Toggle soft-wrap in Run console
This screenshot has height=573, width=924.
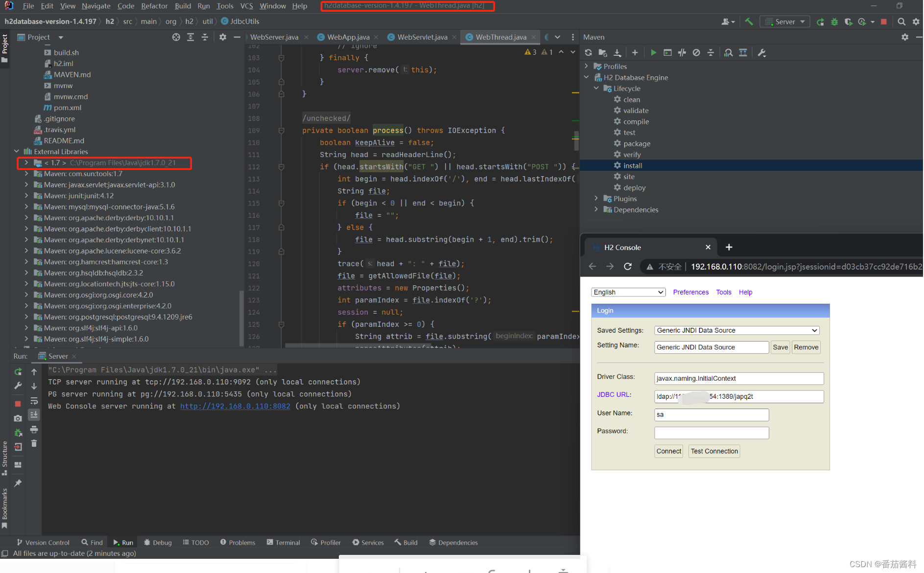(34, 401)
